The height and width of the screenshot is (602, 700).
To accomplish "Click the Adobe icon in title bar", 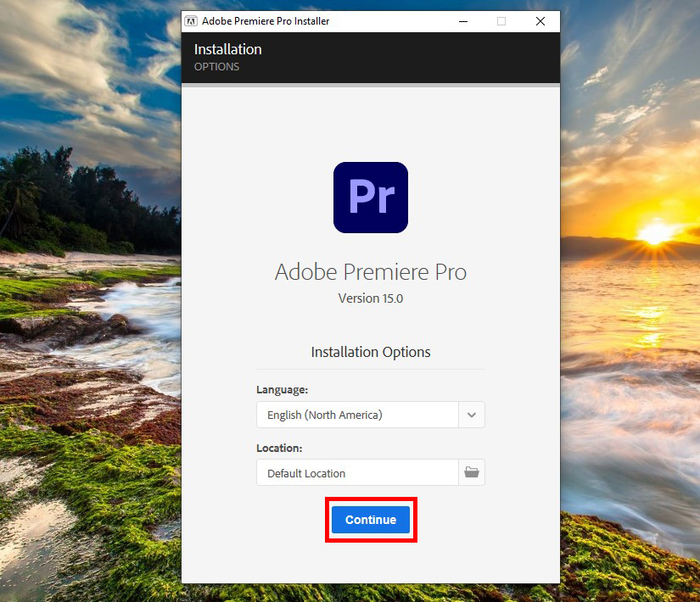I will pos(191,21).
